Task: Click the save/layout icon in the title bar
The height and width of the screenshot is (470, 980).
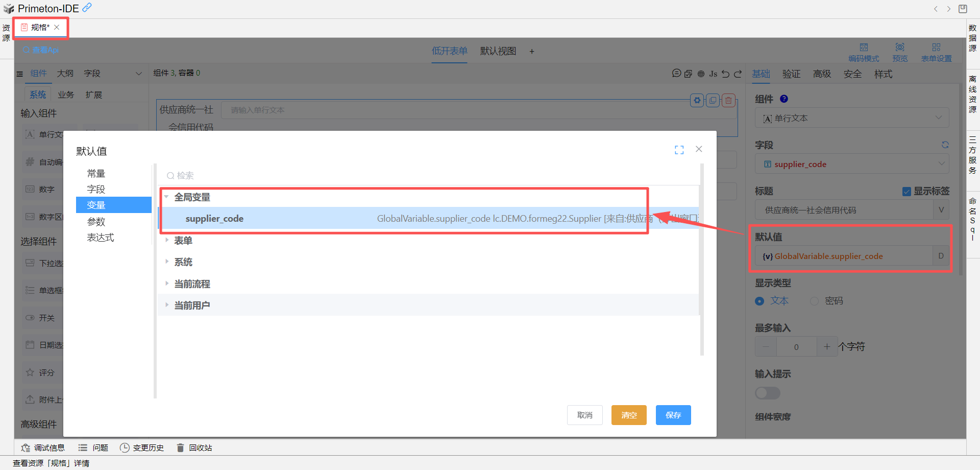Action: coord(963,9)
